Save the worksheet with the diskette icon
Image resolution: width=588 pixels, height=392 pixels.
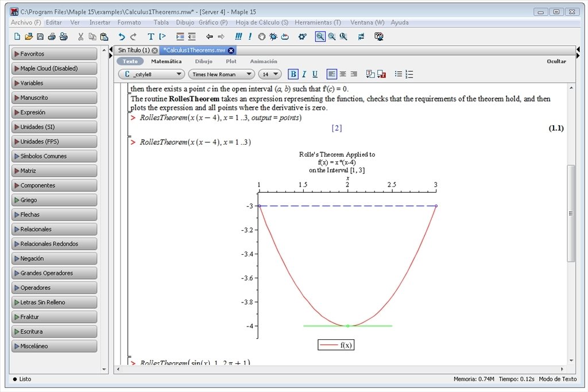pyautogui.click(x=40, y=36)
